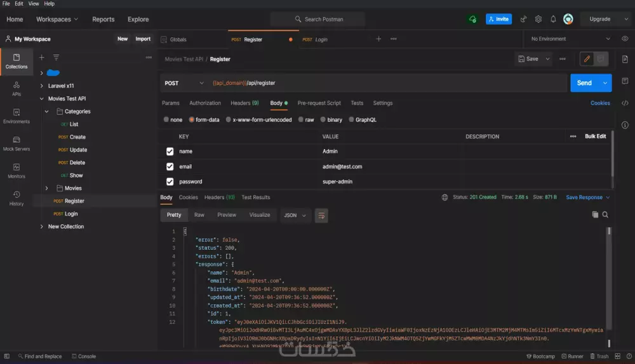This screenshot has height=364, width=635.
Task: Open the Workspaces dropdown
Action: pos(57,19)
